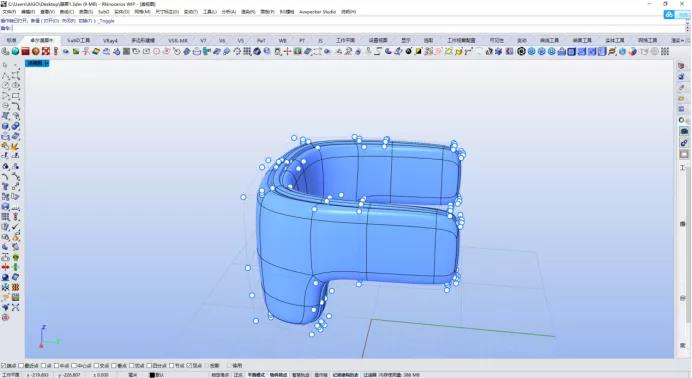Toggle 锁定格点 in the status bar
Screen dimensions: 692x378
[220, 375]
